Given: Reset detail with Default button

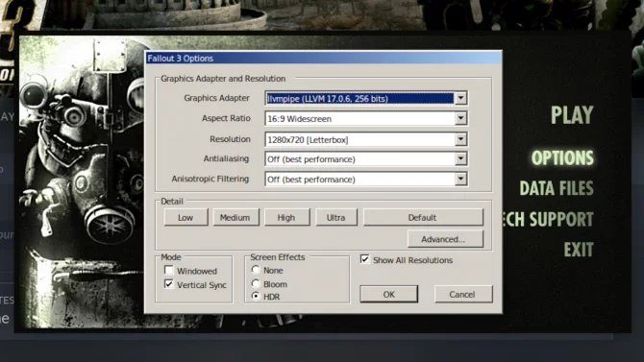Looking at the screenshot, I should click(x=423, y=218).
